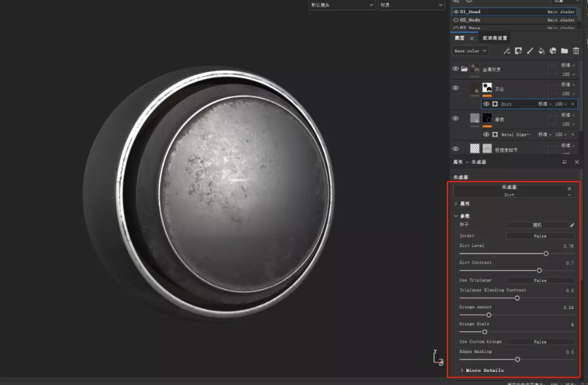Hide the 磨损 layer
The image size is (588, 385).
455,118
